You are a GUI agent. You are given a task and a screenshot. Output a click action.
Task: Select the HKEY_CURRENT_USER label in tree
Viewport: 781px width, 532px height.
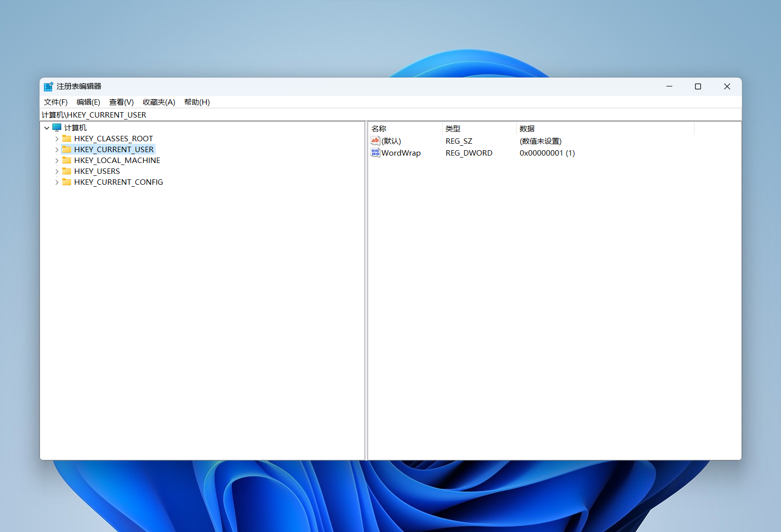[114, 149]
